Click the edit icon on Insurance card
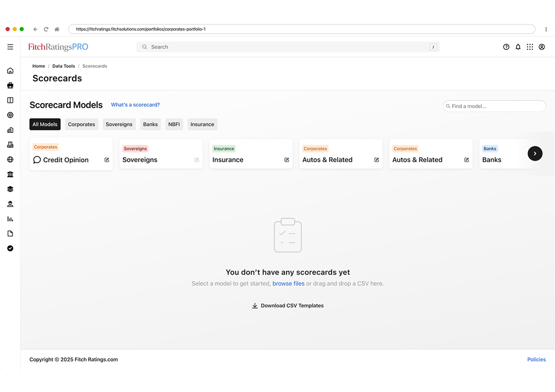This screenshot has height=392, width=555. [x=287, y=160]
